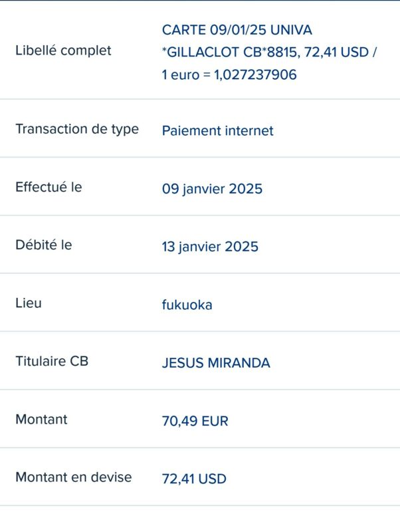Screen dimensions: 400x532
Task: Select the Montant label
Action: [41, 420]
